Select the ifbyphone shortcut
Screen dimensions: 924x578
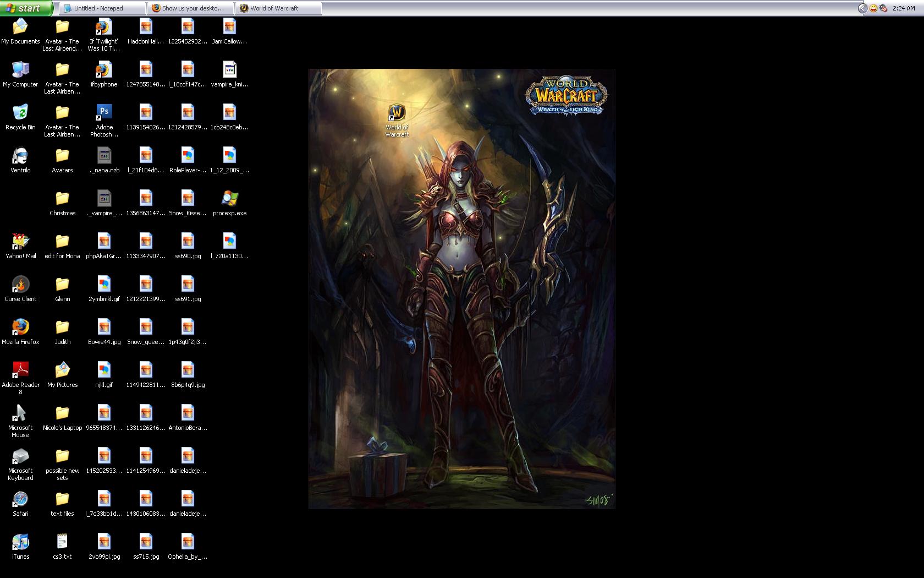pyautogui.click(x=104, y=74)
